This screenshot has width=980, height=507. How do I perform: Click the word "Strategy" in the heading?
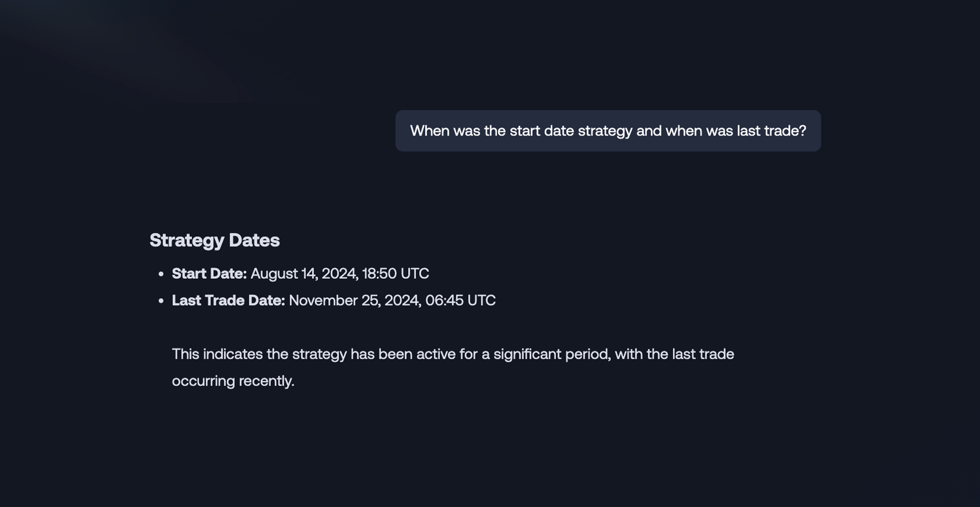click(x=187, y=240)
